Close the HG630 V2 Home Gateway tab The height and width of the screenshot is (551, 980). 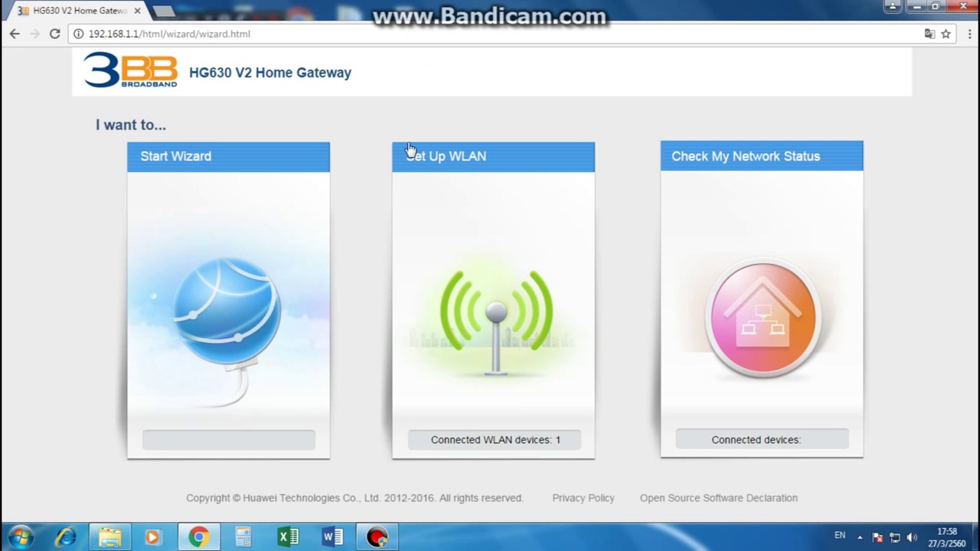pos(137,11)
